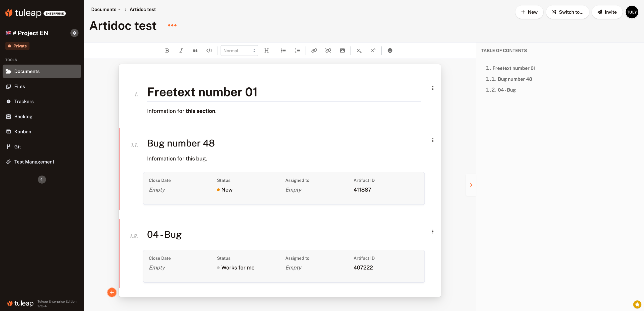Open the emoji picker
This screenshot has width=644, height=311.
pos(390,50)
